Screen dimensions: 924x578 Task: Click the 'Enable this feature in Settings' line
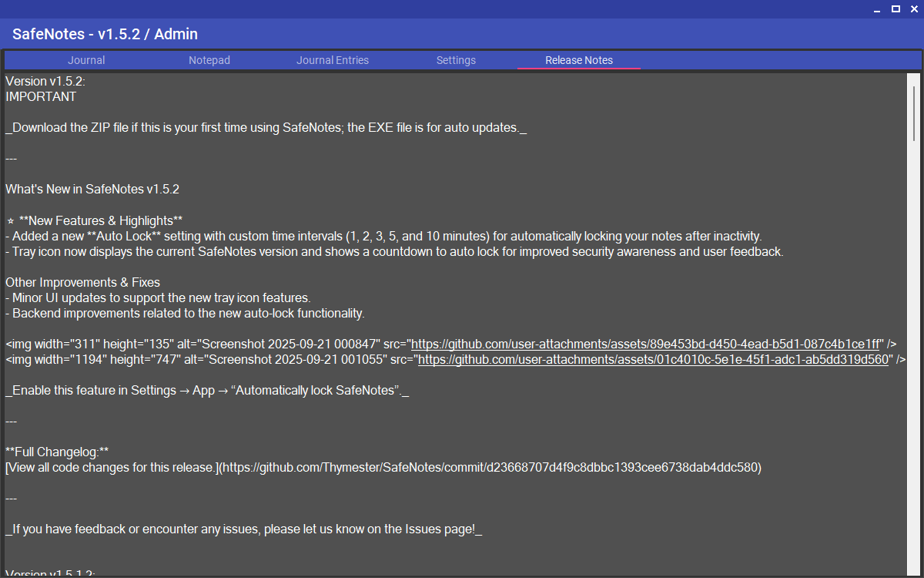click(207, 390)
